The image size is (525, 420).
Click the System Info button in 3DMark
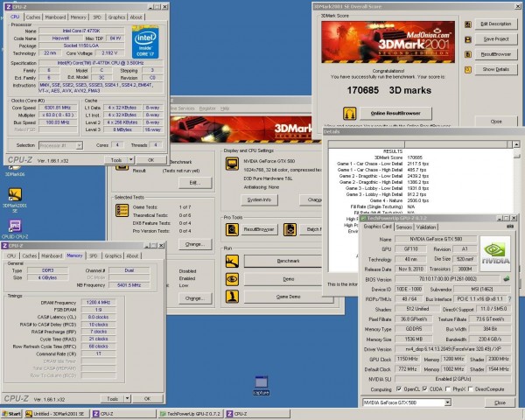pyautogui.click(x=259, y=199)
